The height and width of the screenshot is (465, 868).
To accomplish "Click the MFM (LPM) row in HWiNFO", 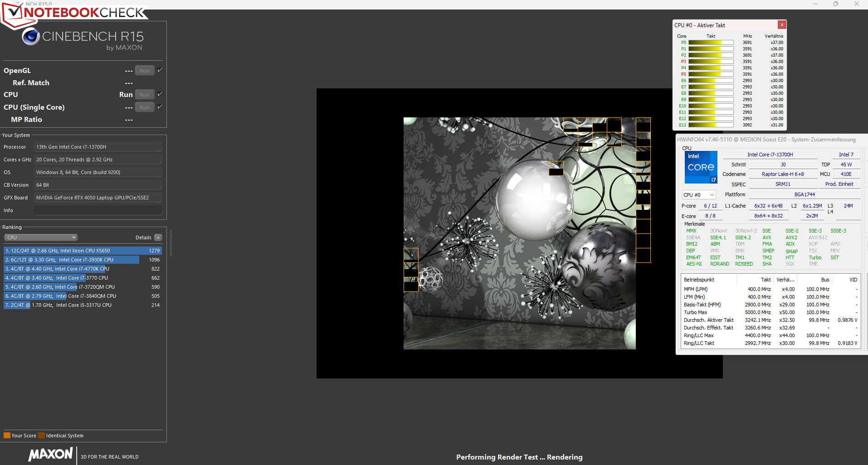I will [770, 289].
